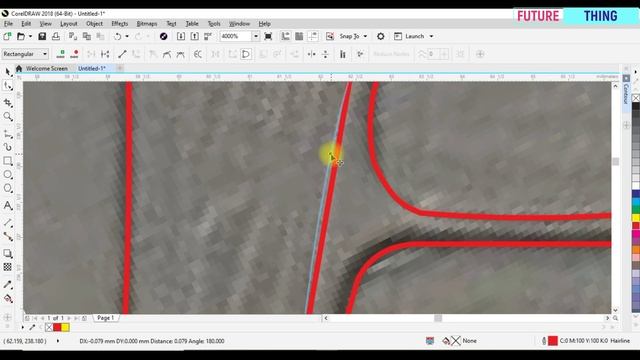Open the Bitmaps menu

click(x=147, y=24)
